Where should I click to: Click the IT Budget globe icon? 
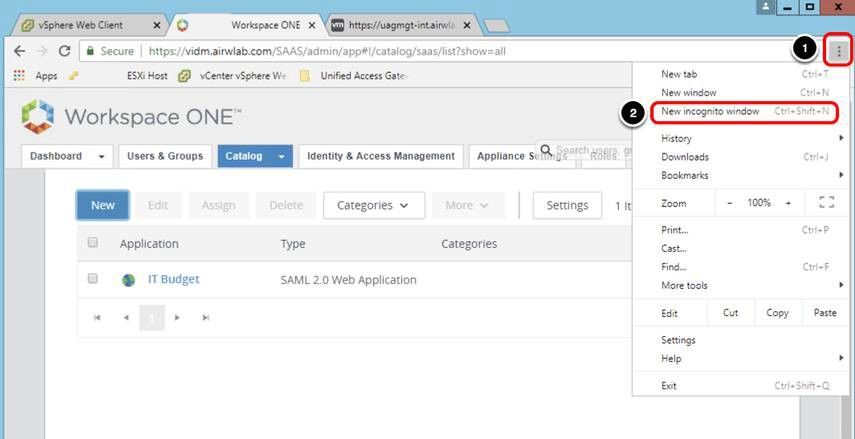point(128,280)
